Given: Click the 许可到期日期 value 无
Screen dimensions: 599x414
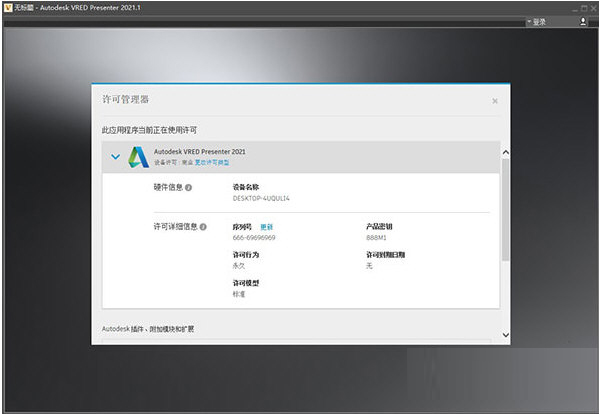Looking at the screenshot, I should click(369, 266).
